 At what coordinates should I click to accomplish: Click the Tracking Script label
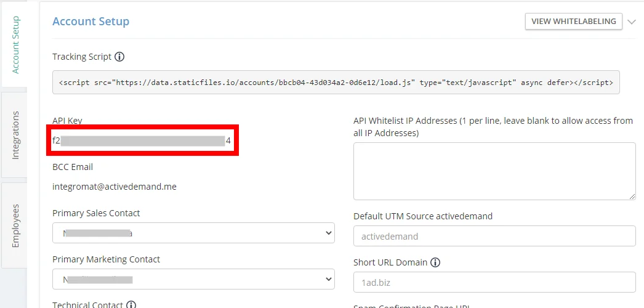(x=82, y=57)
